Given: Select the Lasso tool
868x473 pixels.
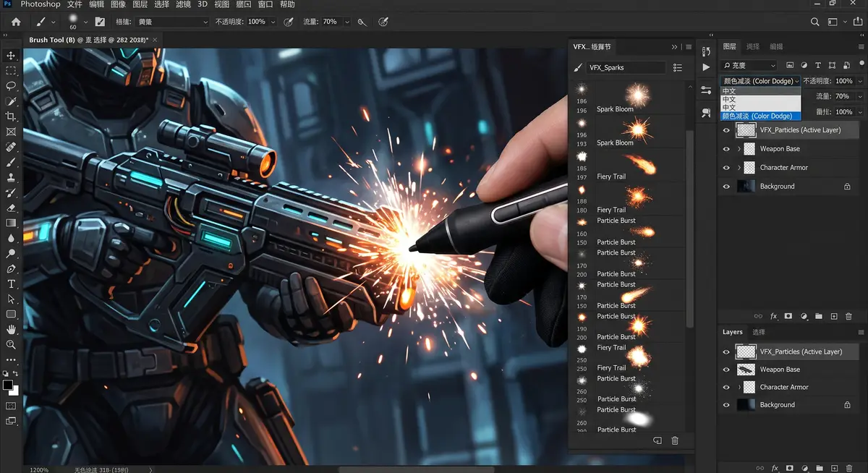Looking at the screenshot, I should pyautogui.click(x=11, y=86).
